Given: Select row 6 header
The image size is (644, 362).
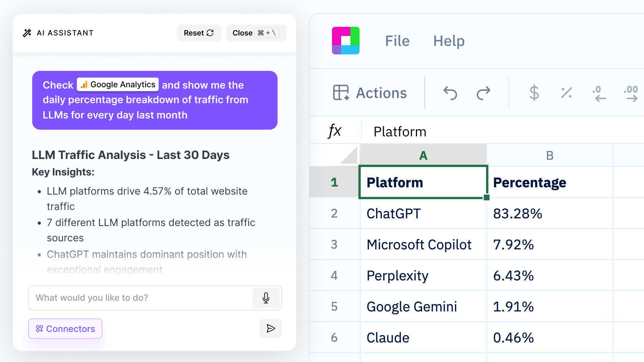Looking at the screenshot, I should point(334,337).
